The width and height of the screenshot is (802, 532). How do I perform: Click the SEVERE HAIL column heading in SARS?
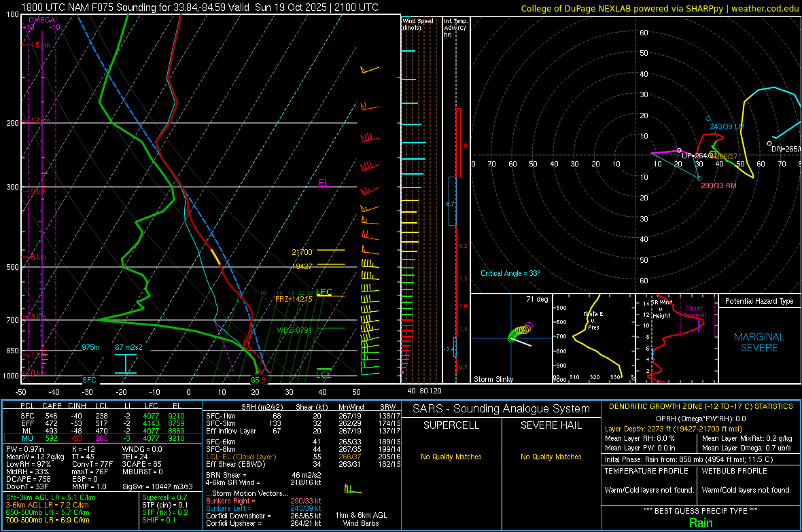pyautogui.click(x=551, y=425)
